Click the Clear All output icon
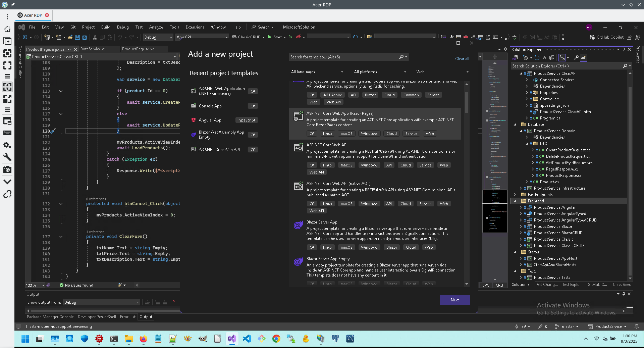This screenshot has width=644, height=348. 175,302
